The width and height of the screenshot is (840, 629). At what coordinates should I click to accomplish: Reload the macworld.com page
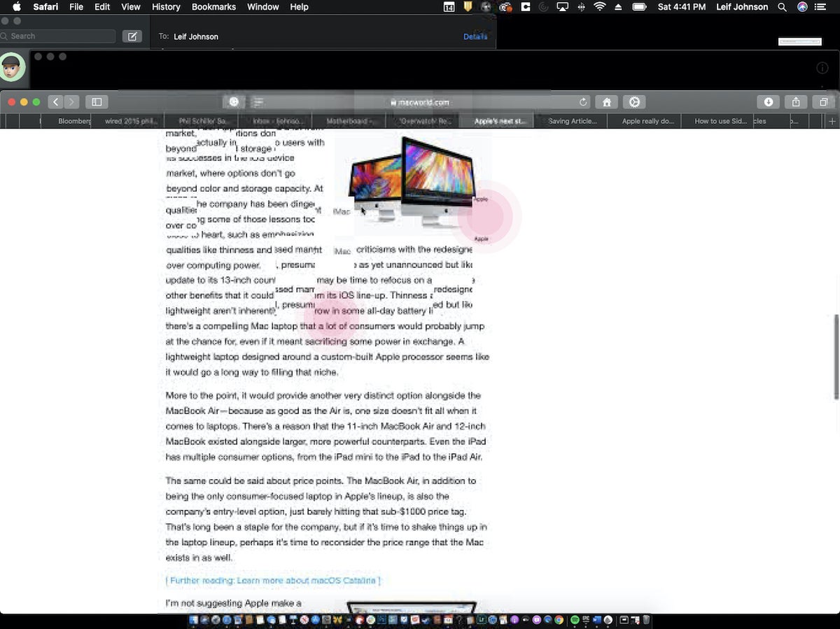pyautogui.click(x=583, y=102)
